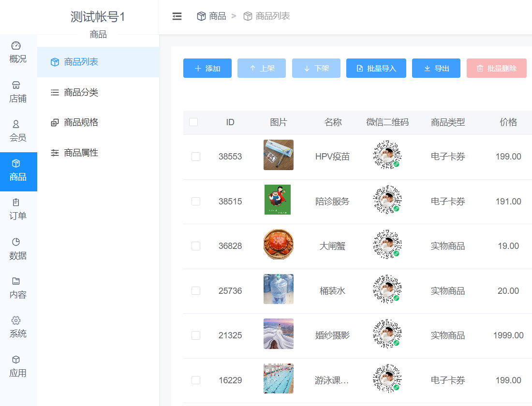This screenshot has height=406, width=532.
Task: Go to 商品 breadcrumb link
Action: click(x=218, y=16)
